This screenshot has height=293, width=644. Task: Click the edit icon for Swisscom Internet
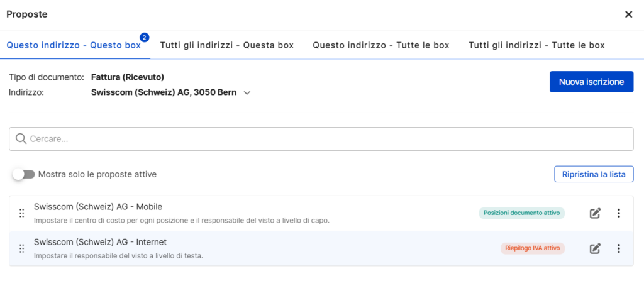coord(595,248)
